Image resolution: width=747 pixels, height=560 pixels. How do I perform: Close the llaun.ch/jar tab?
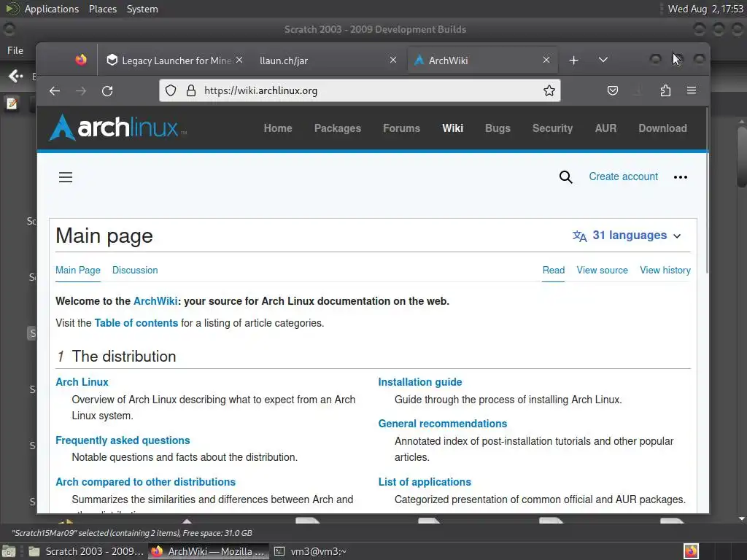(x=393, y=60)
